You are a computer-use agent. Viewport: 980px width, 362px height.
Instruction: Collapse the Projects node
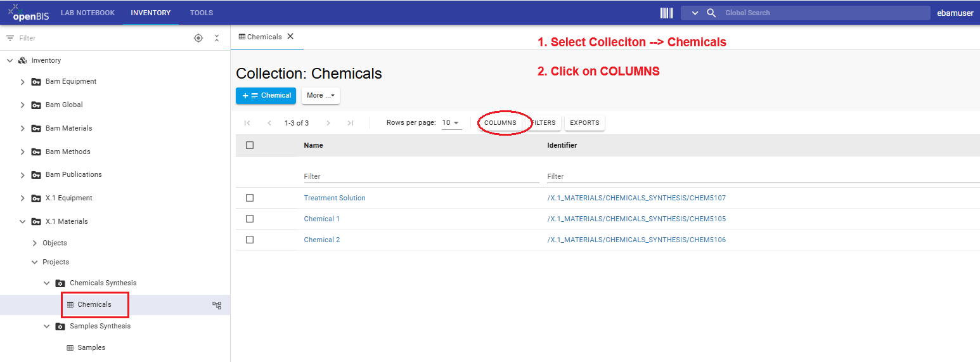tap(35, 262)
